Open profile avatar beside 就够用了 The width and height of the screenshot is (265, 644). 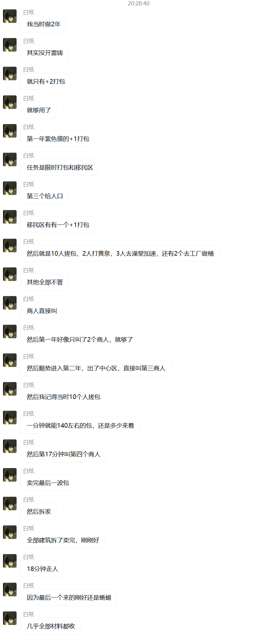[x=10, y=102]
